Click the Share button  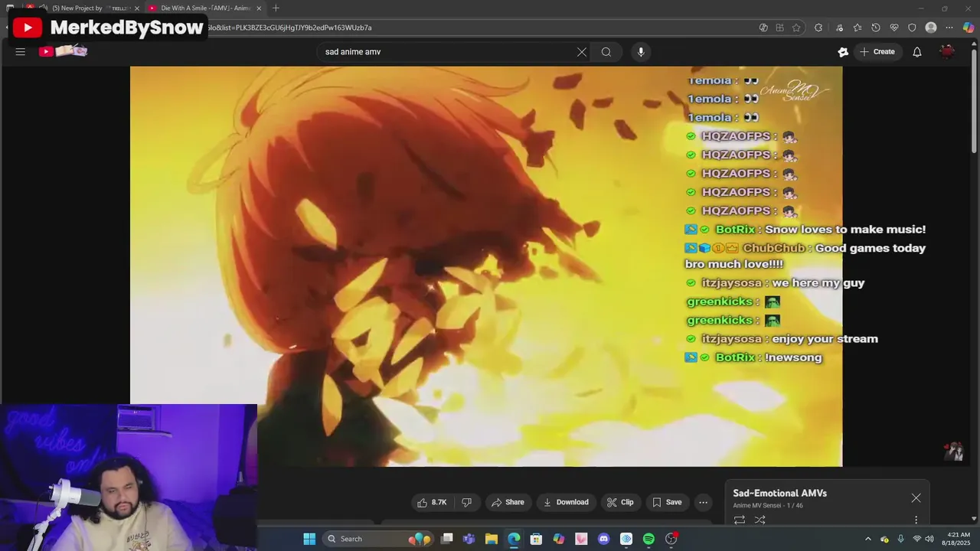click(x=508, y=502)
